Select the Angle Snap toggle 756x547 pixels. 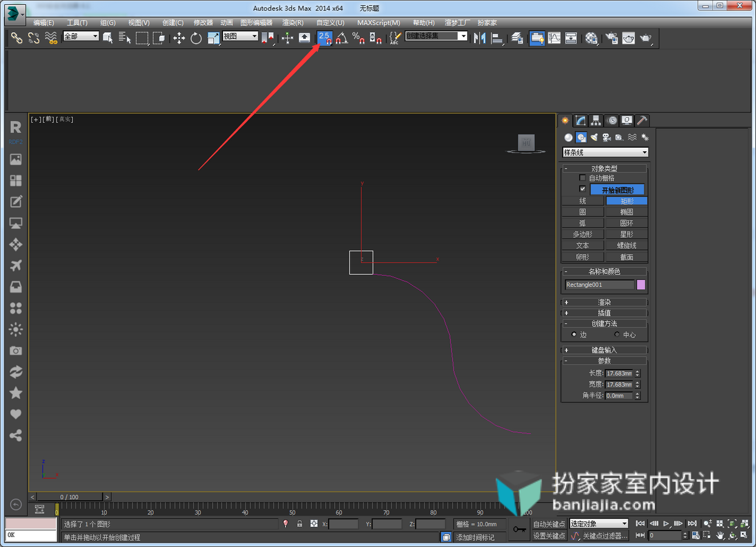point(342,38)
